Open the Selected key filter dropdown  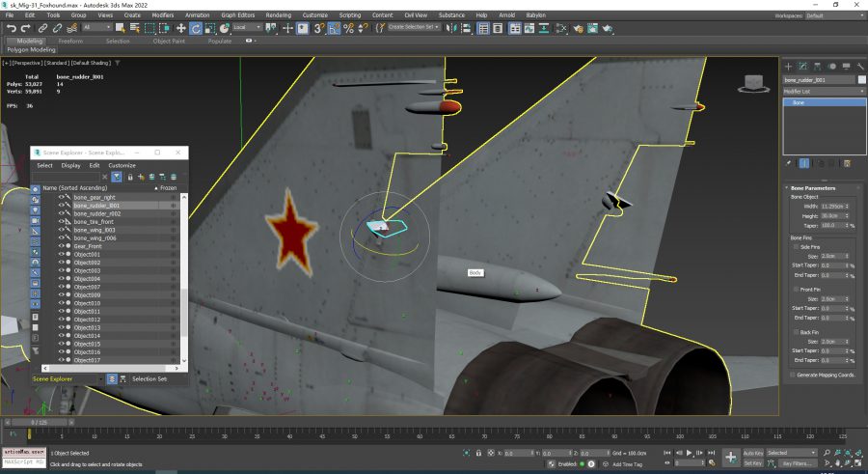792,453
